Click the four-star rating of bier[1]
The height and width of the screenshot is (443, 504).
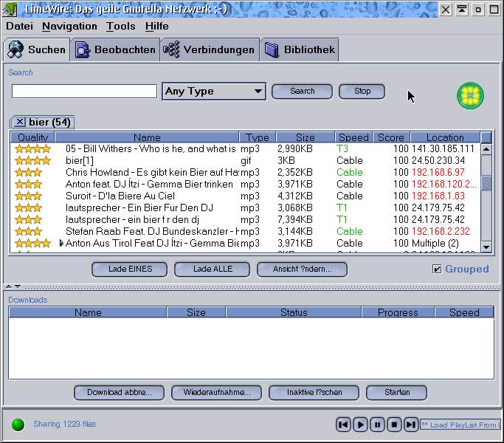click(x=32, y=160)
